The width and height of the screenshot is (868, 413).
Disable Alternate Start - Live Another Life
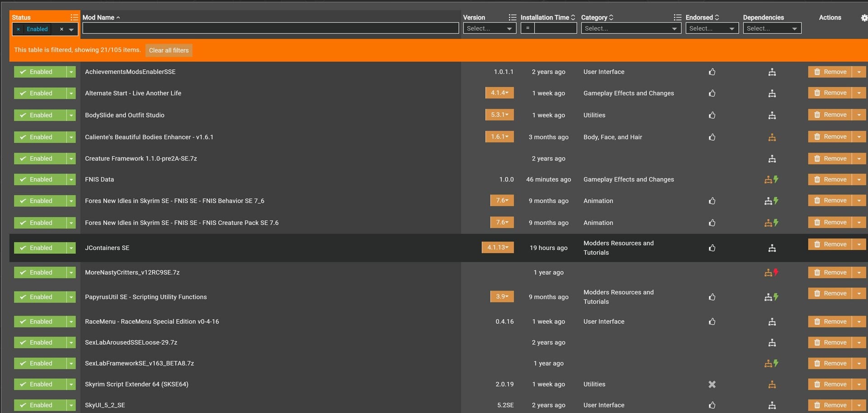(40, 93)
